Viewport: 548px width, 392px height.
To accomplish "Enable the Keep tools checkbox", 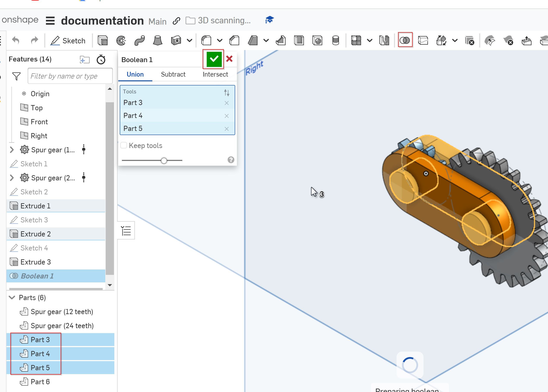I will pos(124,145).
